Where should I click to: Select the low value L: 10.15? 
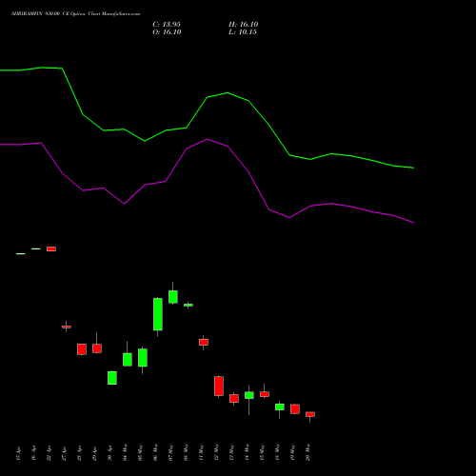[x=243, y=32]
